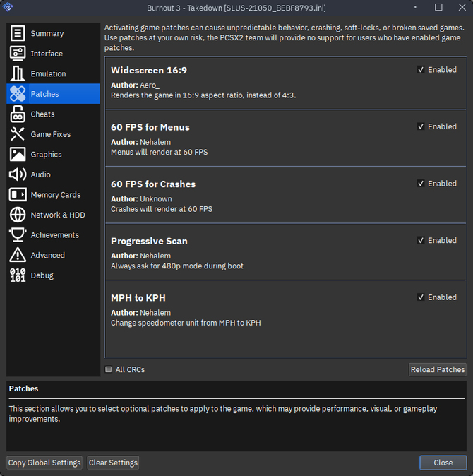This screenshot has height=476, width=473.
Task: Click 'Menus will render at 60 FPS' text
Action: (x=160, y=152)
